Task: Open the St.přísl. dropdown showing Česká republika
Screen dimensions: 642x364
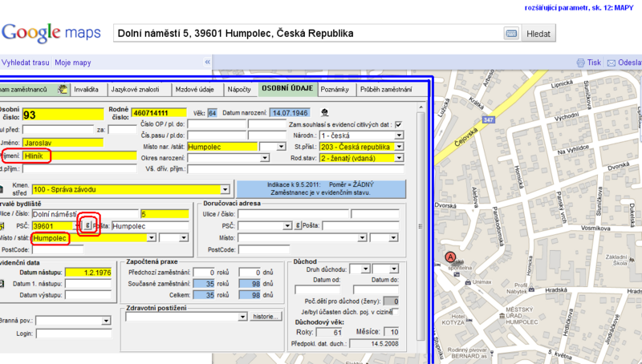Action: [399, 147]
